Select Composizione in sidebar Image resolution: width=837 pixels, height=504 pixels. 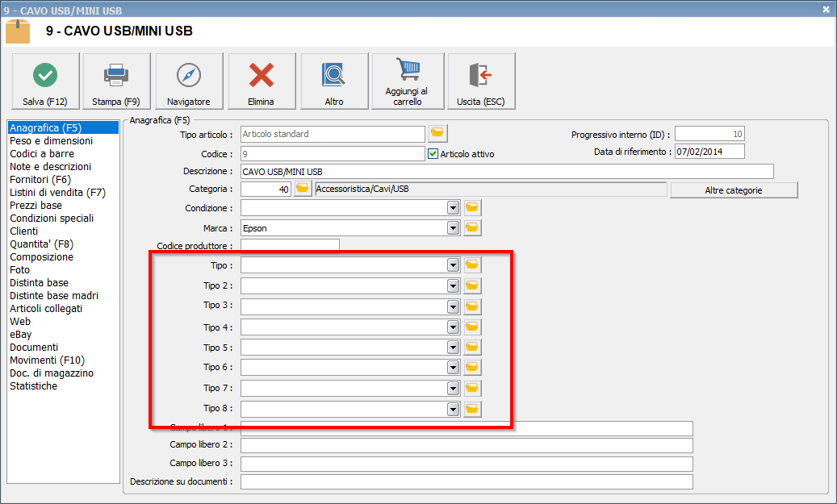tap(42, 257)
